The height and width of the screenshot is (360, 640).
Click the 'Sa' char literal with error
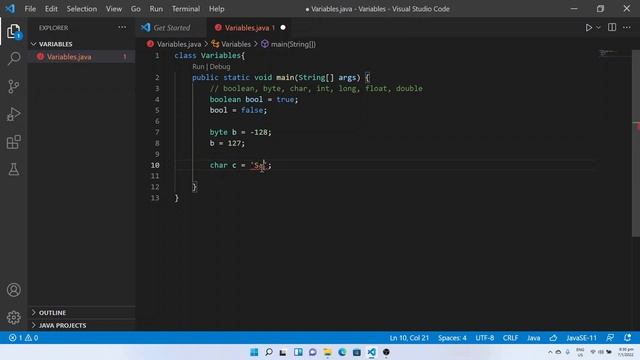(x=258, y=165)
